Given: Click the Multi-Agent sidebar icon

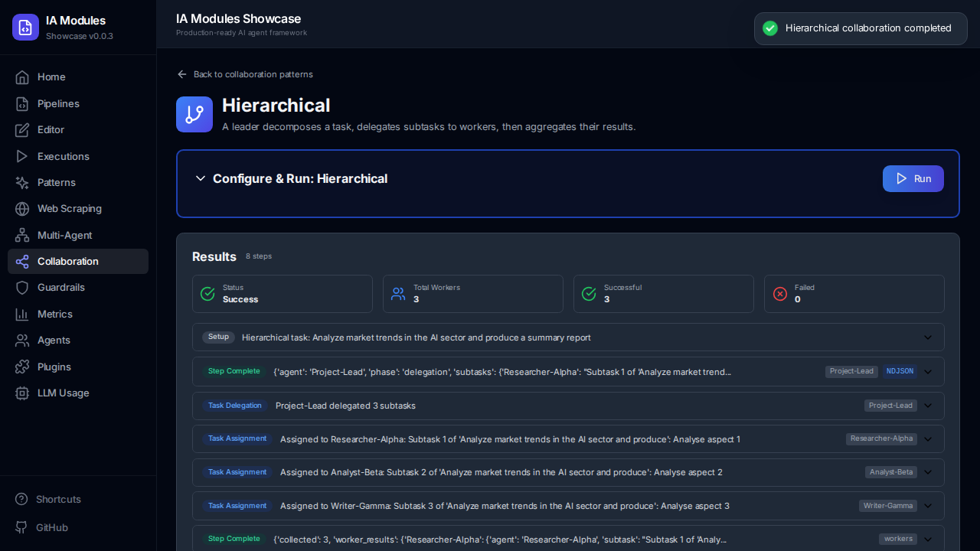Looking at the screenshot, I should coord(23,235).
